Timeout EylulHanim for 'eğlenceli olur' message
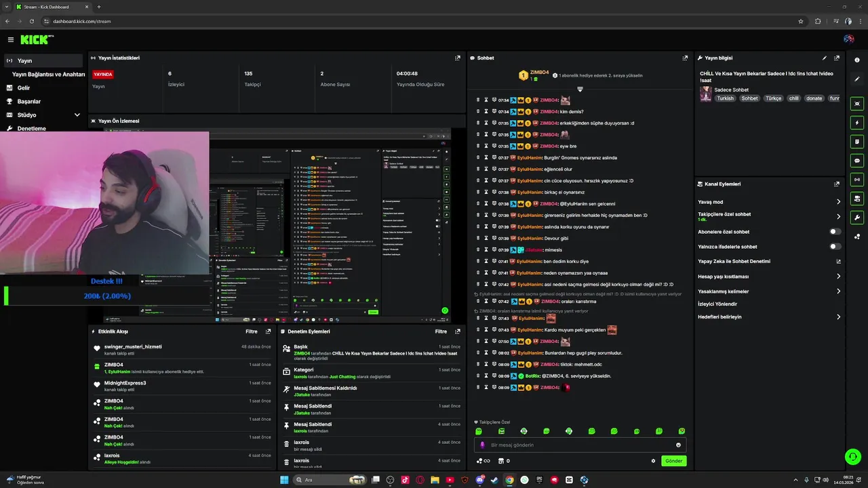 tap(486, 169)
